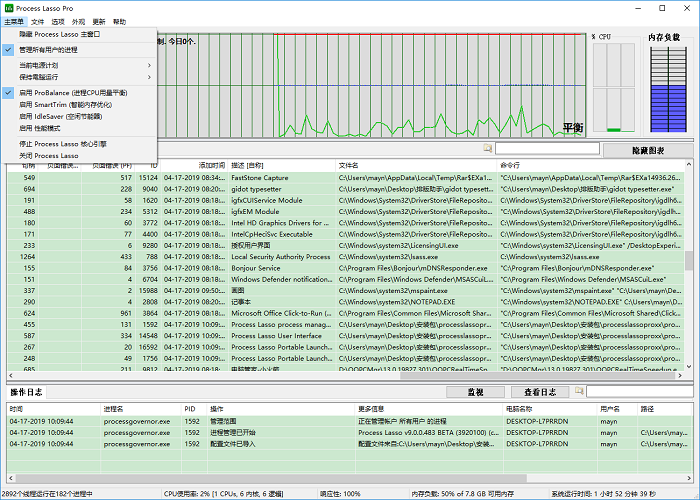700x500 pixels.
Task: Toggle 启用 IdleSaver idle energy saving
Action: coord(60,116)
